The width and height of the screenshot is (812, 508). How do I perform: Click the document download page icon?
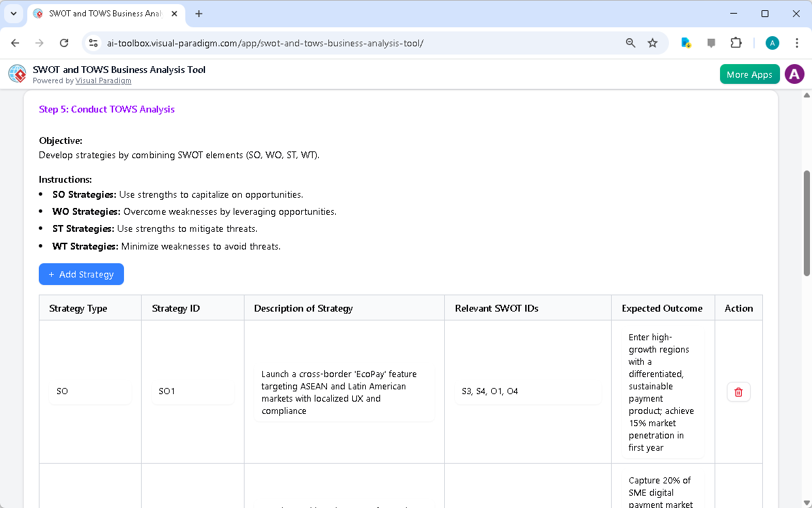686,42
